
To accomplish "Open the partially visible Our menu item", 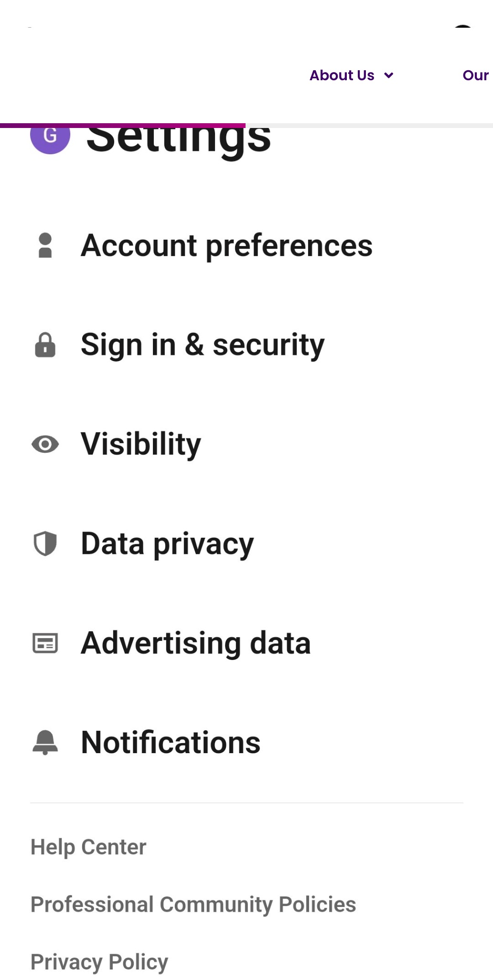I will tap(475, 75).
